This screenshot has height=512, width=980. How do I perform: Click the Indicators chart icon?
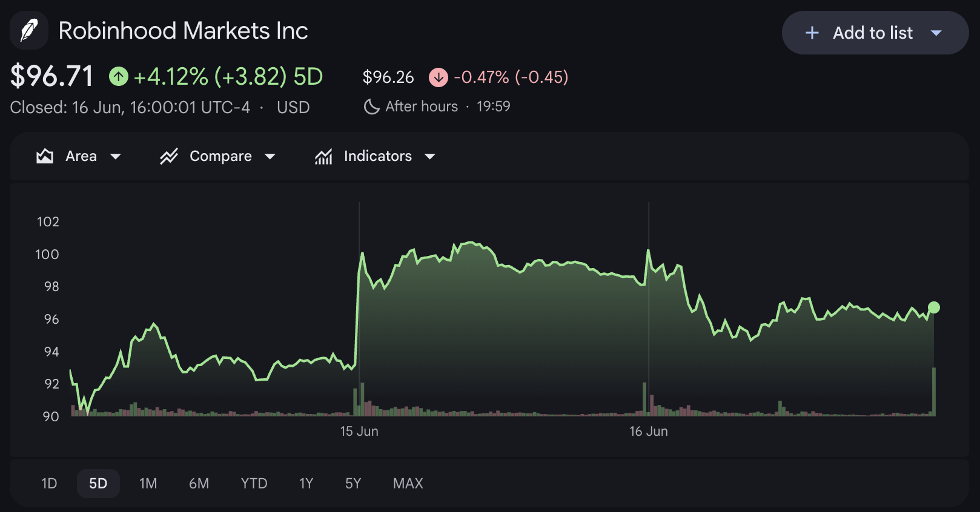[323, 156]
